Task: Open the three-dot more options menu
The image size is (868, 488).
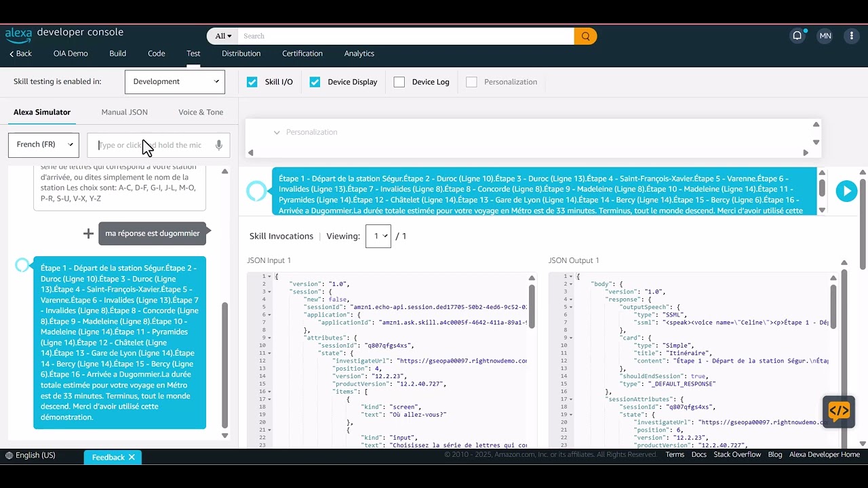Action: click(x=852, y=36)
